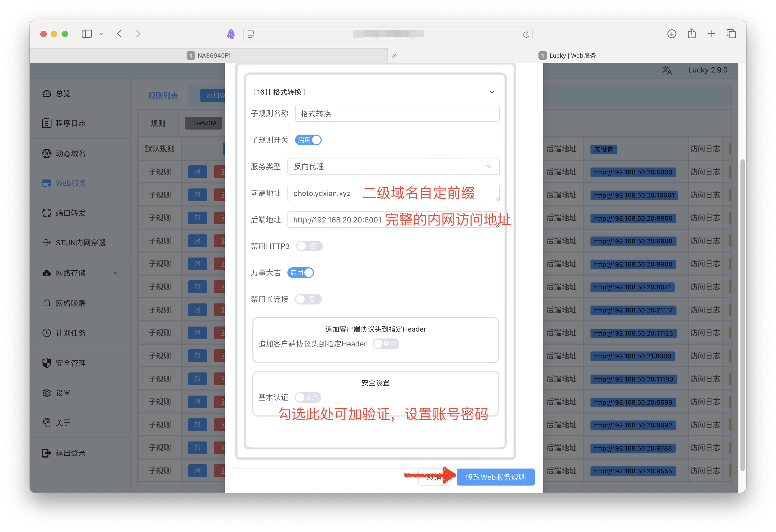Select Web服务 in the sidebar

[64, 183]
